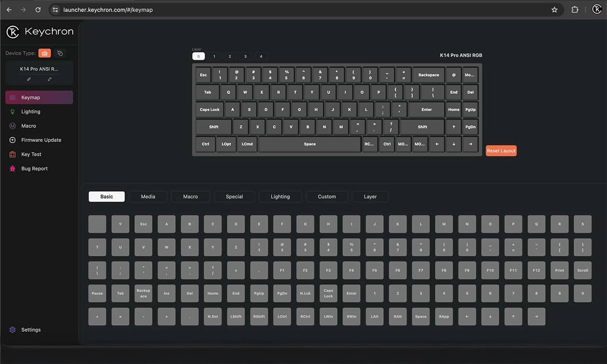Toggle Device Type to keyboard mode
607x364 pixels.
pyautogui.click(x=45, y=53)
